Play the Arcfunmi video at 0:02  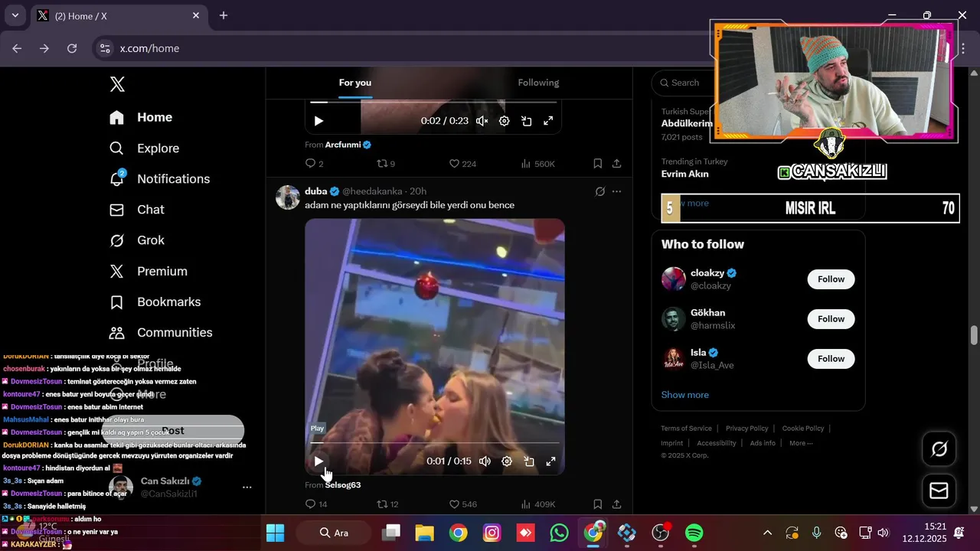tap(318, 121)
